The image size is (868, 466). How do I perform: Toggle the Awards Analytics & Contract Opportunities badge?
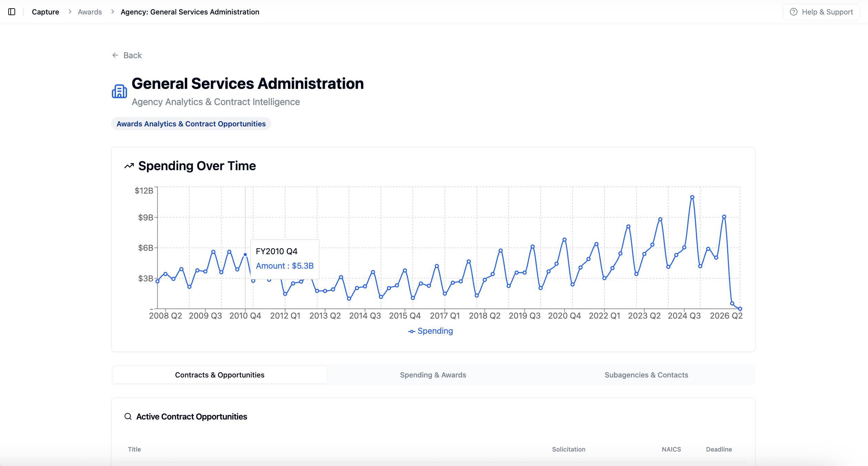pyautogui.click(x=191, y=124)
